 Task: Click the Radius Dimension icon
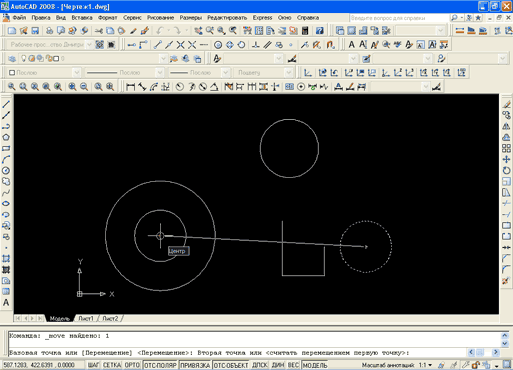coord(180,87)
